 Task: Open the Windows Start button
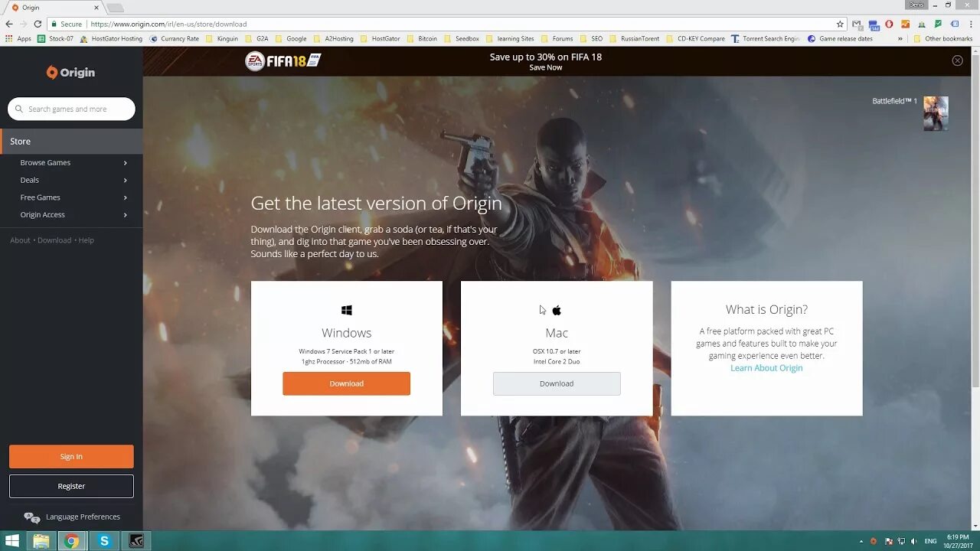coord(12,541)
